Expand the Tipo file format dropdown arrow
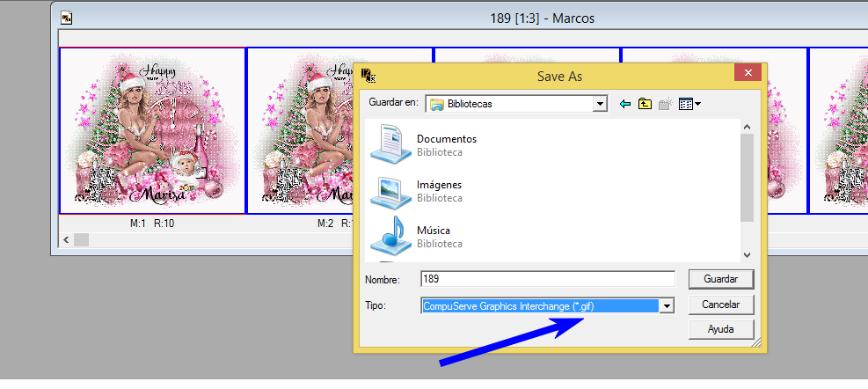868x389 pixels. coord(667,306)
